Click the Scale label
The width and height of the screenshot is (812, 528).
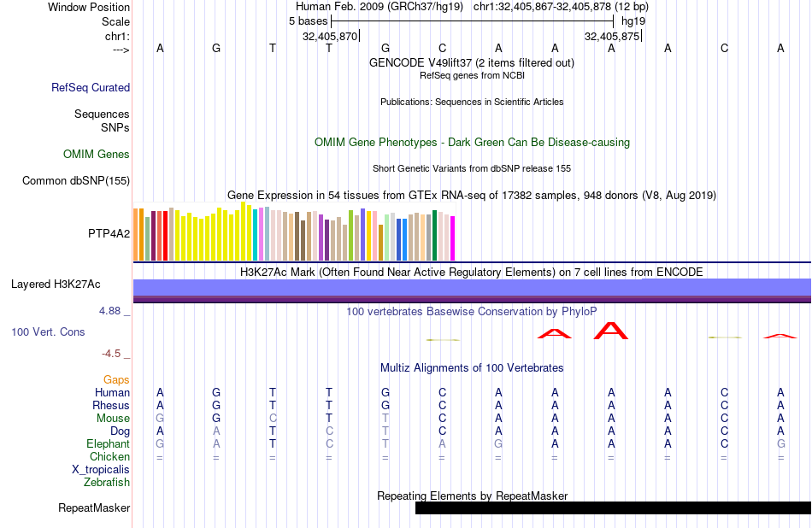(x=115, y=21)
